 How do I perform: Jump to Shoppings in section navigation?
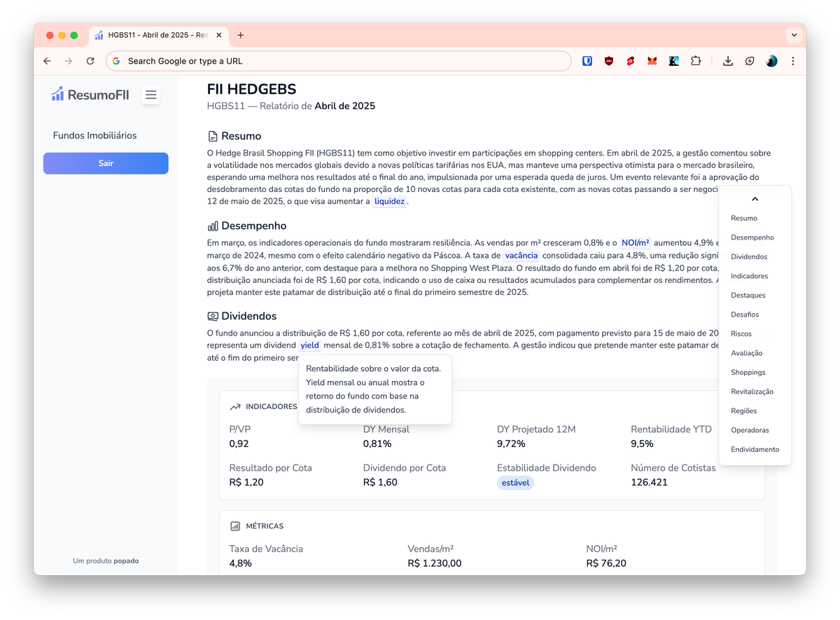point(748,372)
